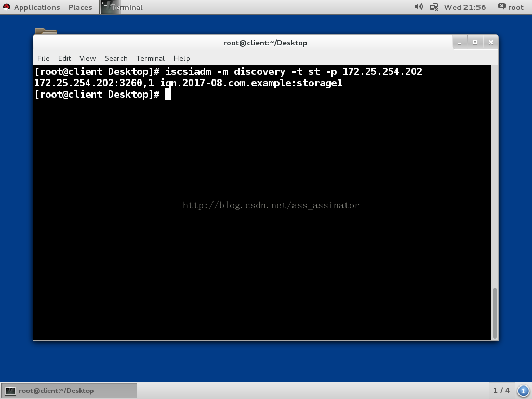Screen dimensions: 532x399
Task: Click the terminal vertical scrollbar handle
Action: click(x=495, y=313)
